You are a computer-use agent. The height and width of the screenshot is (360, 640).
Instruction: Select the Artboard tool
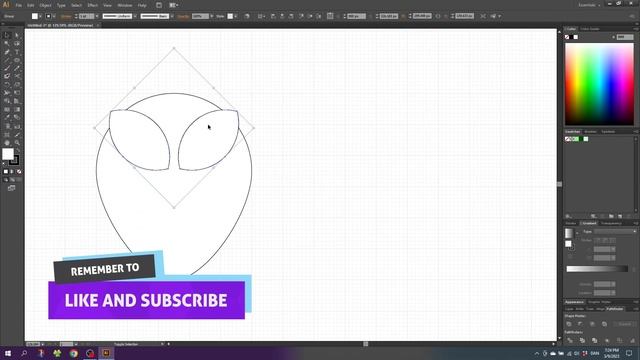7,134
